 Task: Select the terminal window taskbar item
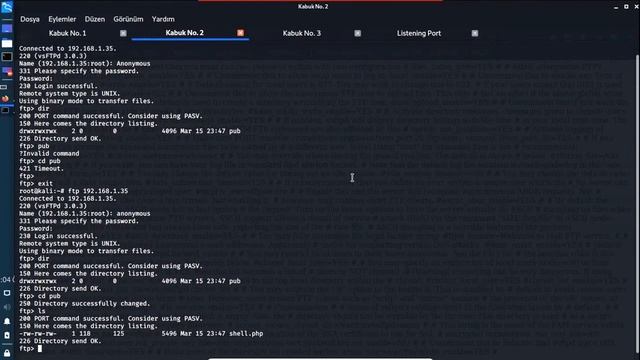pyautogui.click(x=5, y=110)
